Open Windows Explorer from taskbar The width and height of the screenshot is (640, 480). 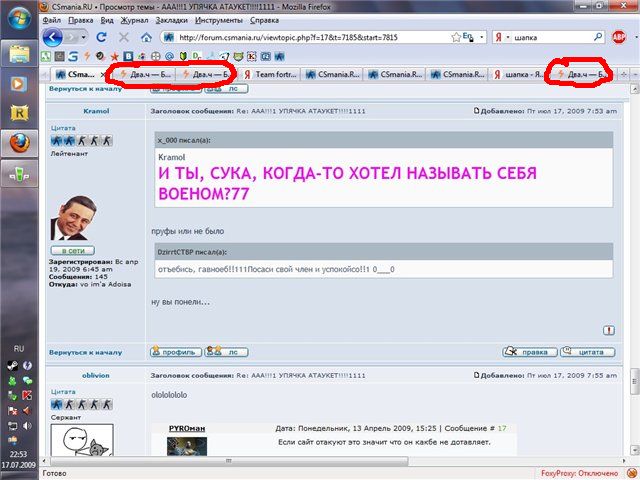(19, 53)
